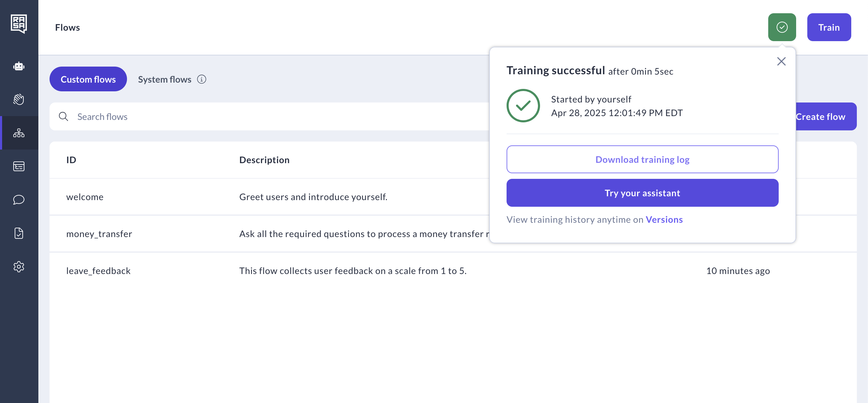Click Download training log button
The image size is (868, 403).
[x=642, y=159]
